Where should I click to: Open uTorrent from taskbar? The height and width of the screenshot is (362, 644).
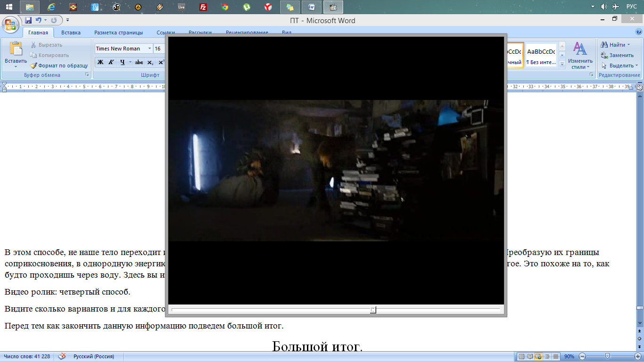click(246, 7)
